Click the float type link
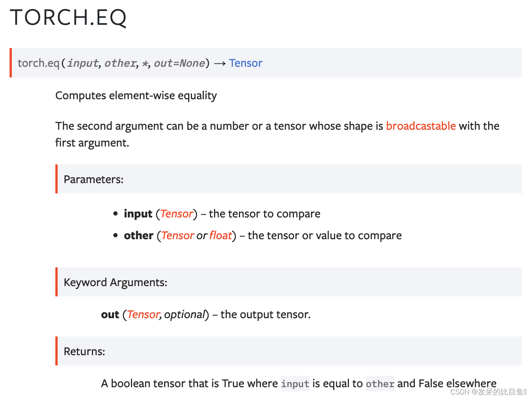 [221, 235]
